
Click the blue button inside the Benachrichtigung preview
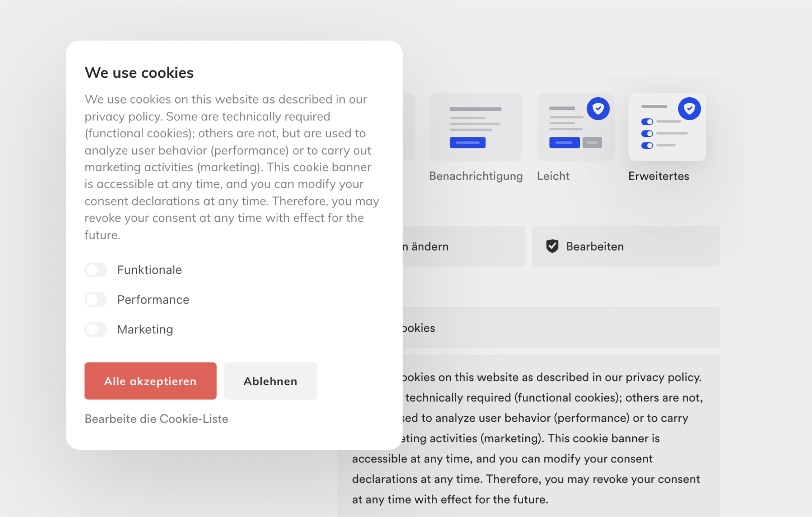tap(468, 143)
